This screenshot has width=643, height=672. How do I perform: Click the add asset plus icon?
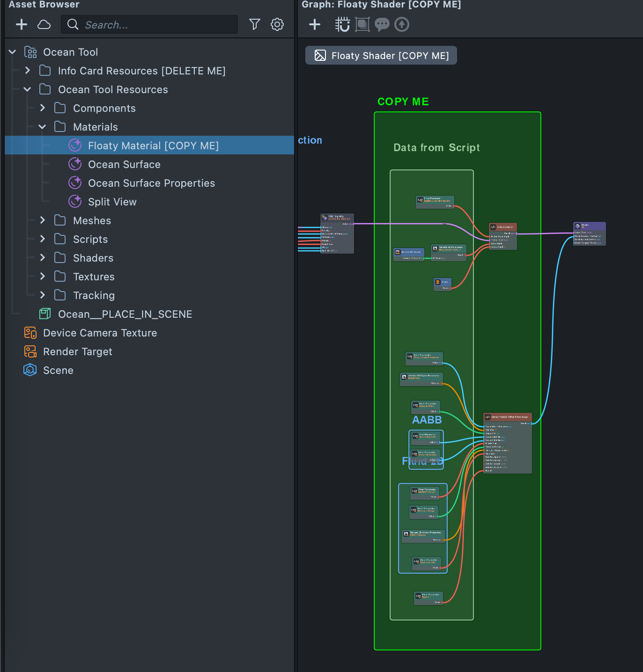22,24
